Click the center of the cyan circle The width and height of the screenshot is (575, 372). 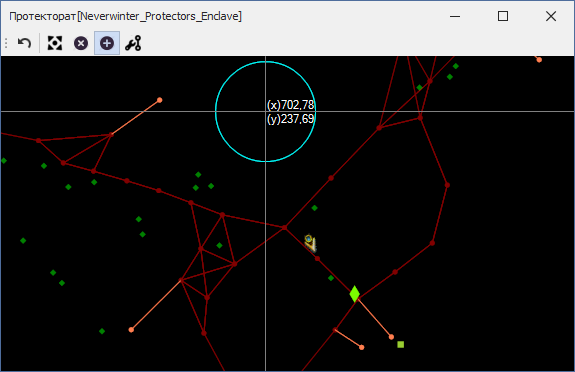[265, 112]
